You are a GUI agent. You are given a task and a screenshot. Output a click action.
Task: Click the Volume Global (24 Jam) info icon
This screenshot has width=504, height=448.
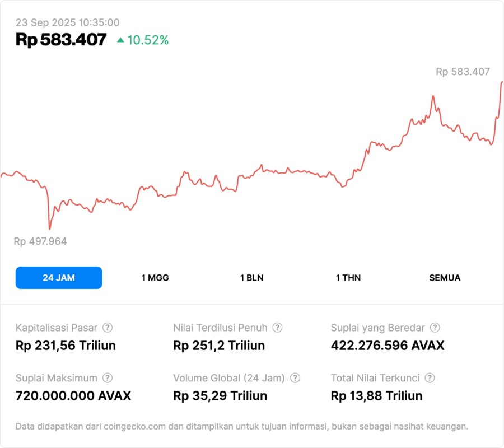pyautogui.click(x=295, y=378)
